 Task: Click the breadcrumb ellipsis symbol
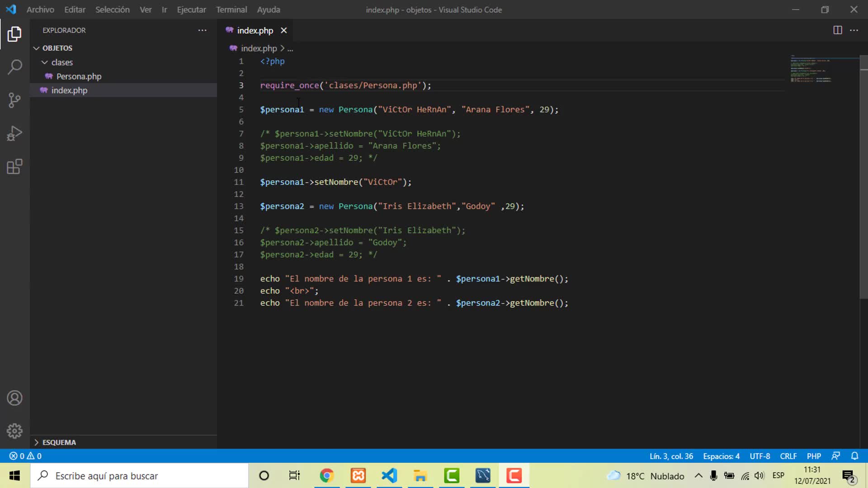click(x=290, y=48)
